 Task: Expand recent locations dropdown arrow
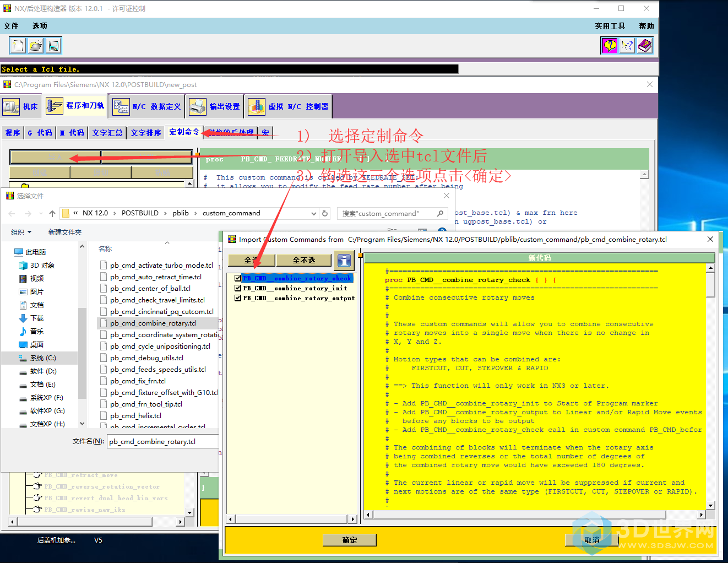click(x=41, y=213)
